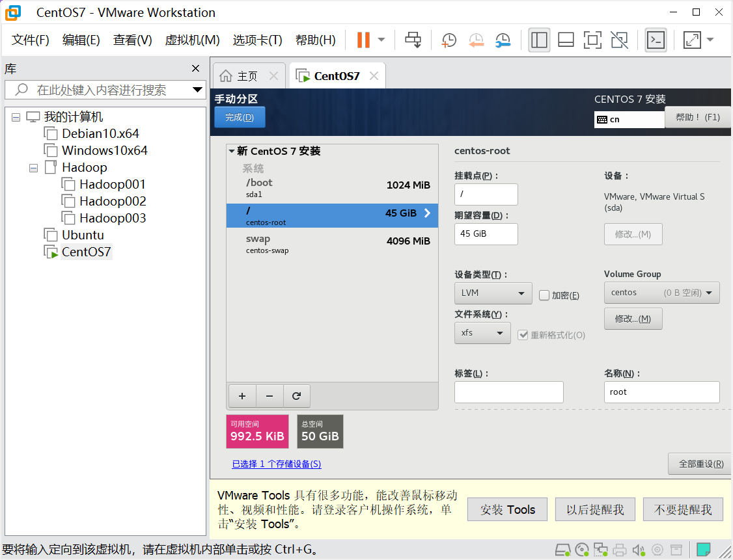Select Hadoop001 virtual machine
This screenshot has height=560, width=733.
click(112, 185)
